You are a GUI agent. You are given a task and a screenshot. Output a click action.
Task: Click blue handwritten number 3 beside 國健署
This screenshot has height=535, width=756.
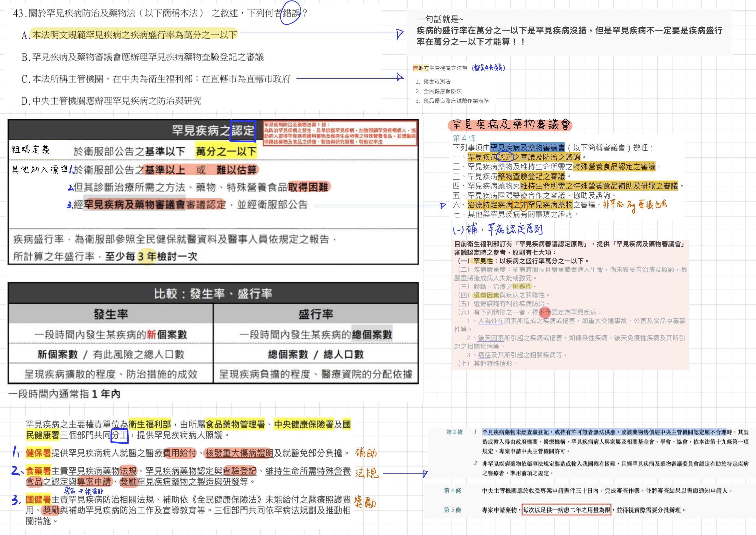pyautogui.click(x=16, y=500)
